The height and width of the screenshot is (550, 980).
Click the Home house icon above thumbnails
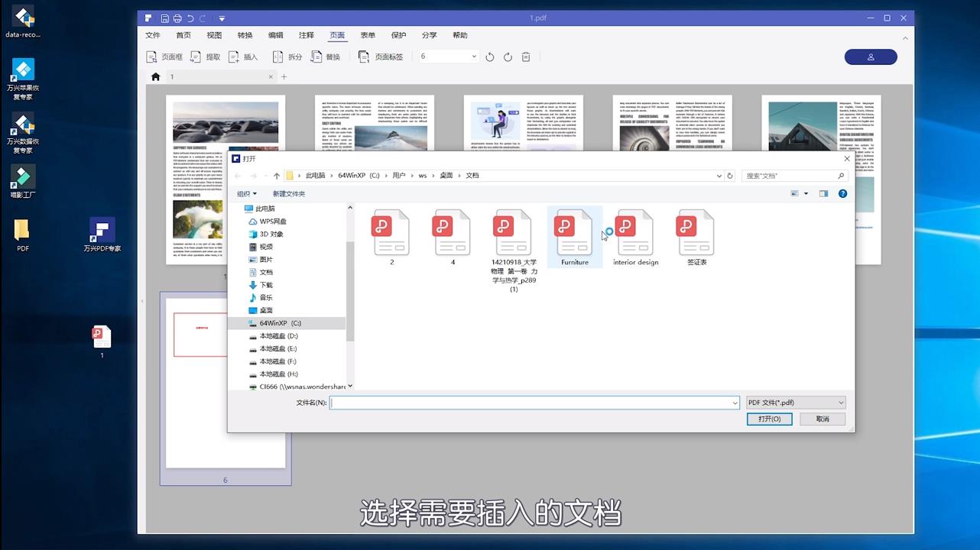click(155, 76)
